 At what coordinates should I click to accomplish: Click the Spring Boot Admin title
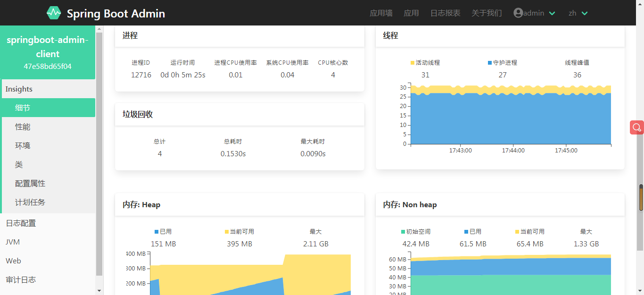(116, 13)
